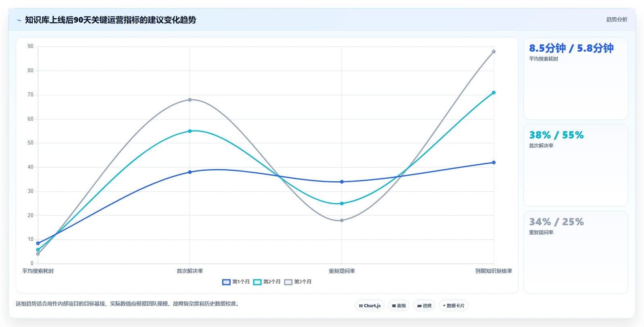Click the 38% / 55% metric value
This screenshot has width=644, height=327.
tap(556, 135)
